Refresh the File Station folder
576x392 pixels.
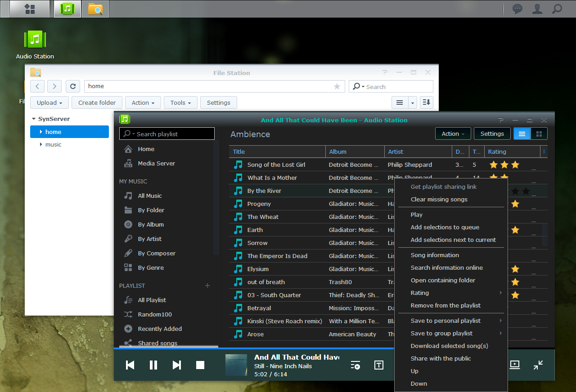click(73, 86)
